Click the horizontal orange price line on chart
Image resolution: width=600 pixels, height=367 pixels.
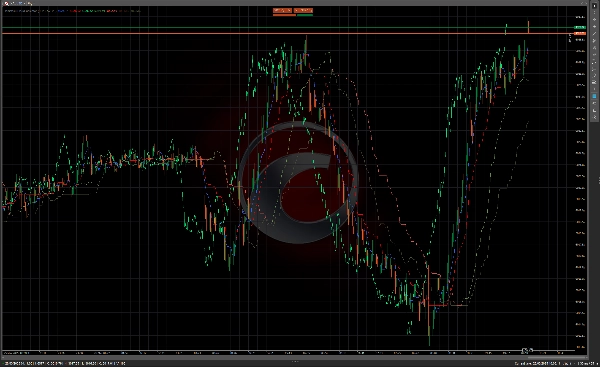[287, 33]
